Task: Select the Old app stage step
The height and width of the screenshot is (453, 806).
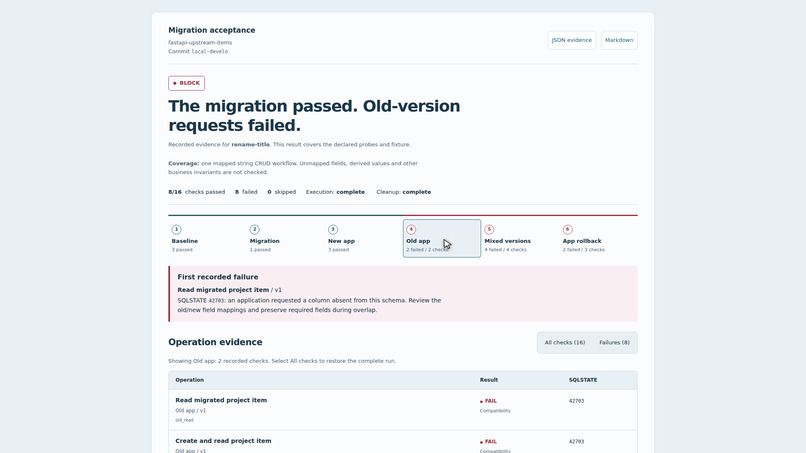Action: 442,239
